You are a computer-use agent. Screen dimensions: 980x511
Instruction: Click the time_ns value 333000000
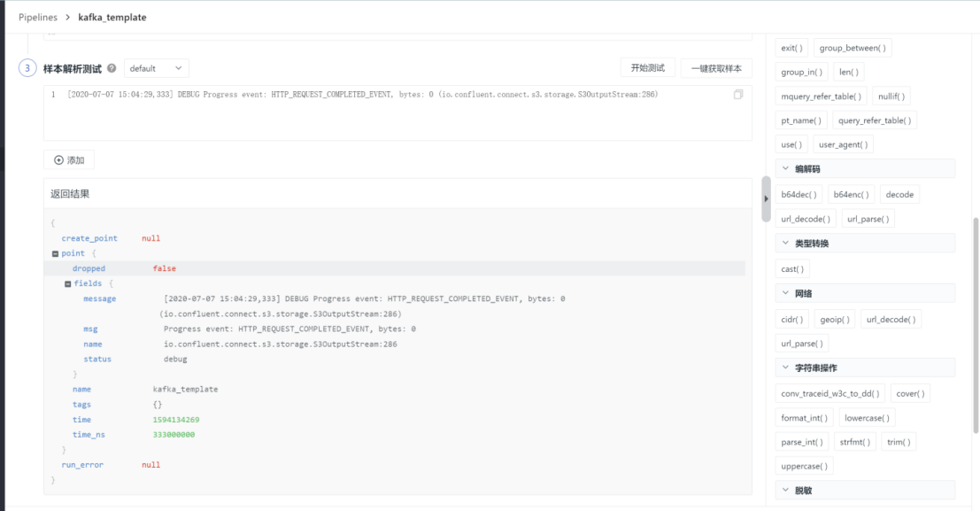(x=174, y=435)
